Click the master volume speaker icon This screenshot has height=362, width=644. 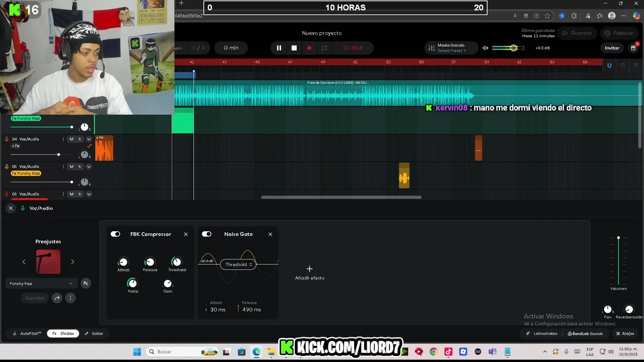pos(485,48)
